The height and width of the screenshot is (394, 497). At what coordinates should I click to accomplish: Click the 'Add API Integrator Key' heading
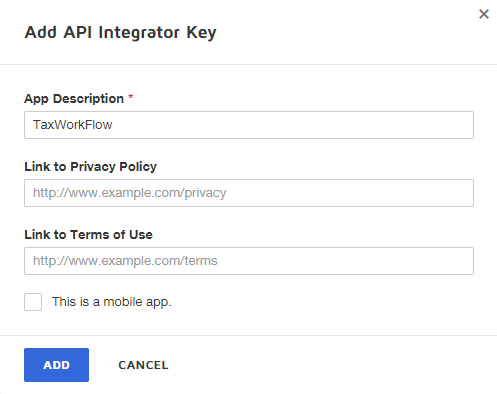click(120, 33)
